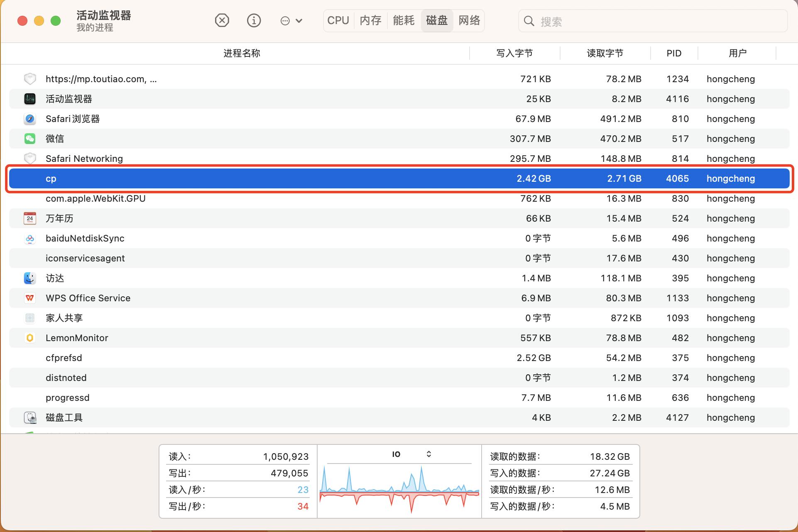Switch to the 内存 tab
The height and width of the screenshot is (532, 798).
click(x=370, y=20)
